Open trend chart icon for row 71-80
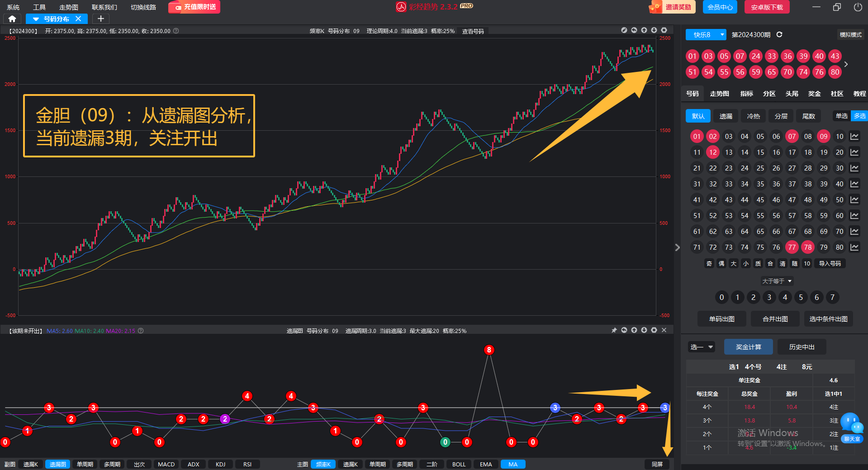Image resolution: width=868 pixels, height=470 pixels. [854, 247]
